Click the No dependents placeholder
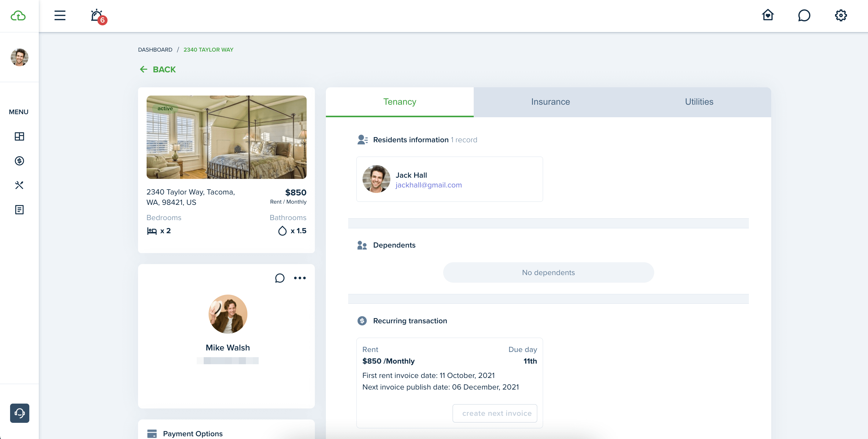 click(x=548, y=273)
